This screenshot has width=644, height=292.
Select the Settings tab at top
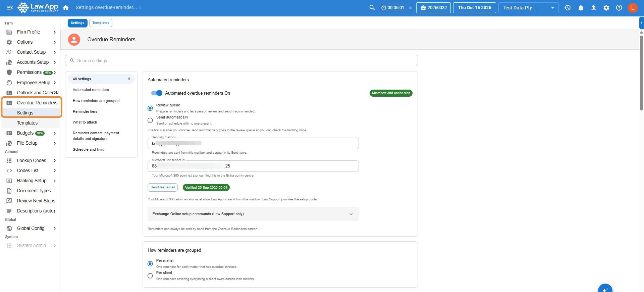77,23
